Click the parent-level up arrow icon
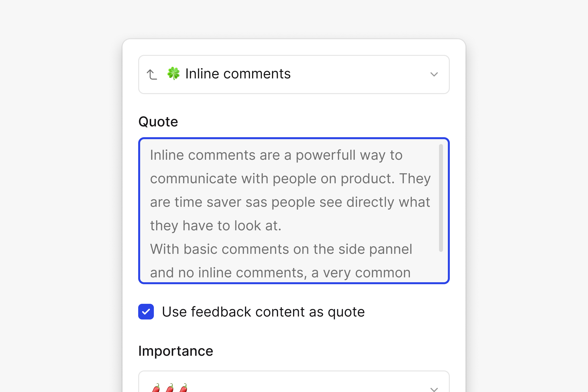 (x=152, y=74)
